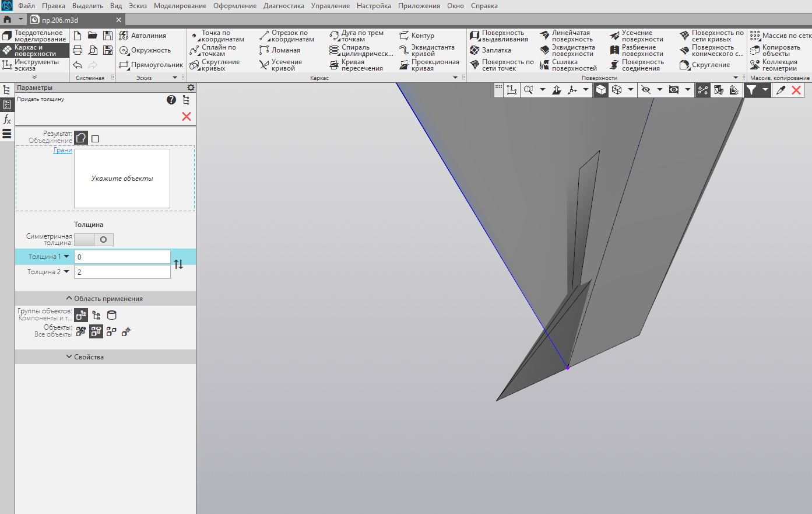The image size is (812, 514).
Task: Cancel operation with red X in panel
Action: pyautogui.click(x=187, y=116)
